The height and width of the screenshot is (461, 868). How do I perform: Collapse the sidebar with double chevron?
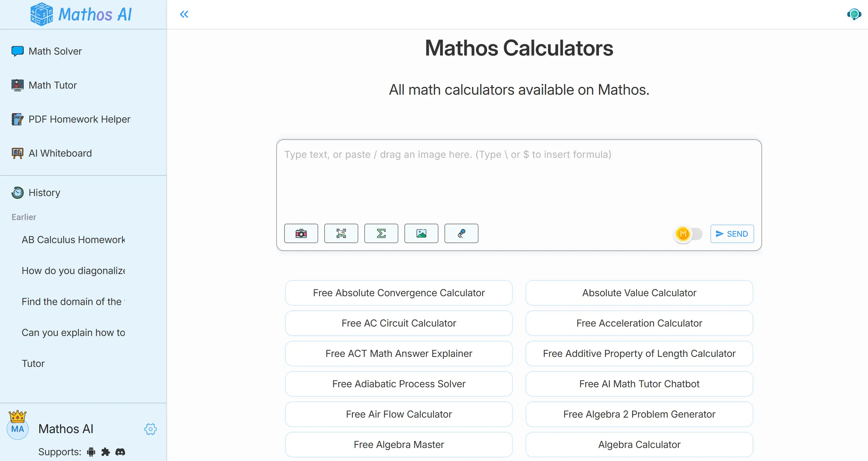click(184, 14)
